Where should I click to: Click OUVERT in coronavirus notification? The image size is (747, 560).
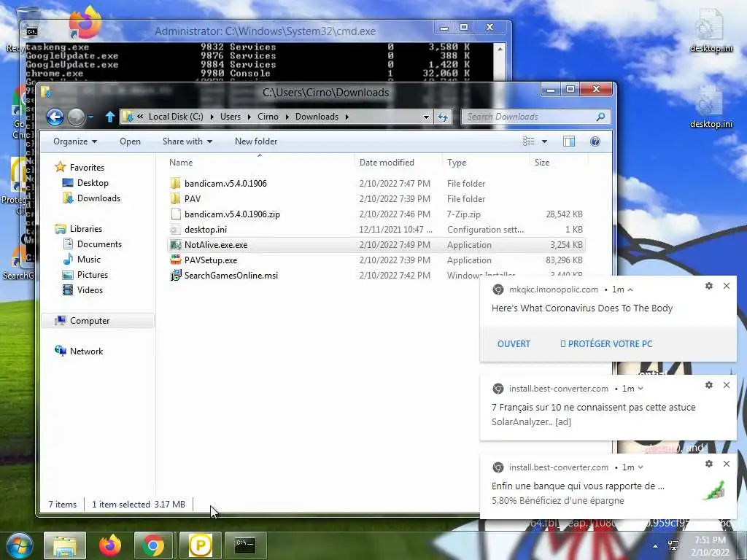(x=514, y=344)
